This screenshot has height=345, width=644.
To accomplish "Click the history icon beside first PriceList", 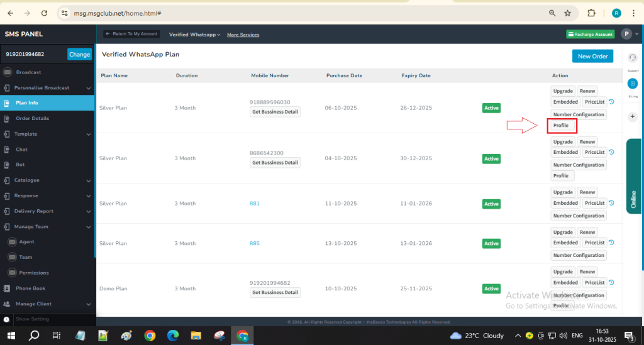I will [611, 102].
